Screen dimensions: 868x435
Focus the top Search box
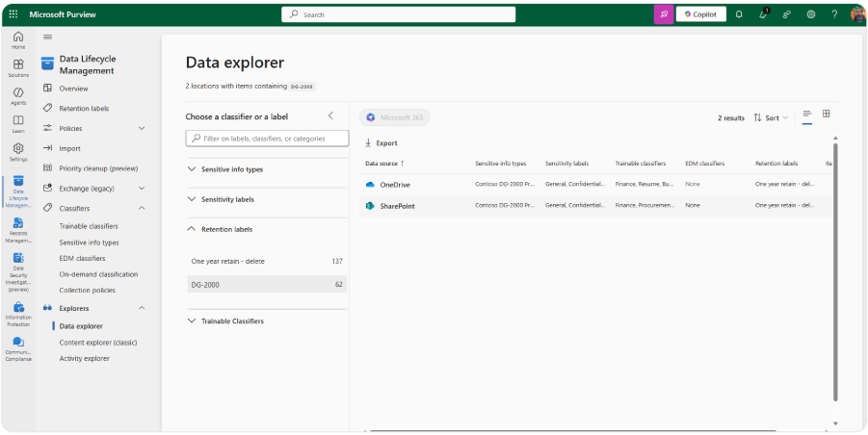point(399,14)
